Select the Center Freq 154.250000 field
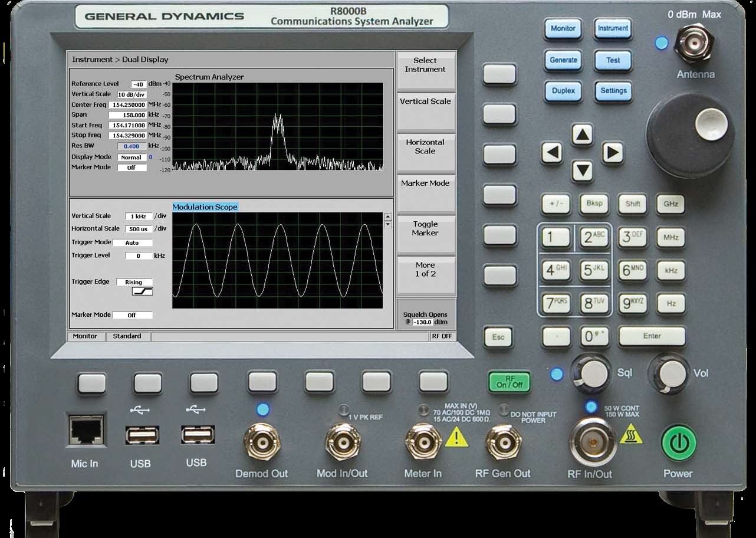Viewport: 756px width, 538px height. coord(127,105)
